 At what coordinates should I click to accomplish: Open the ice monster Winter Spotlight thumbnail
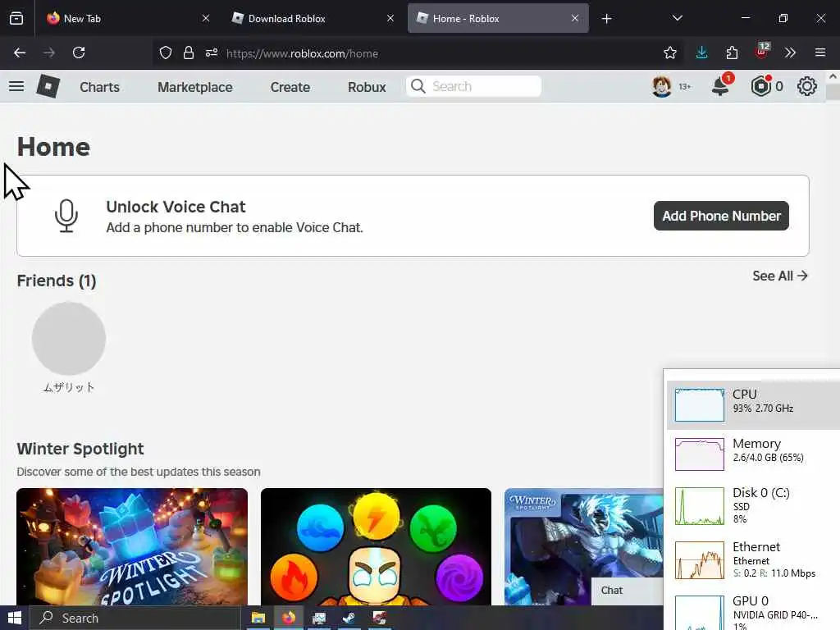[584, 536]
